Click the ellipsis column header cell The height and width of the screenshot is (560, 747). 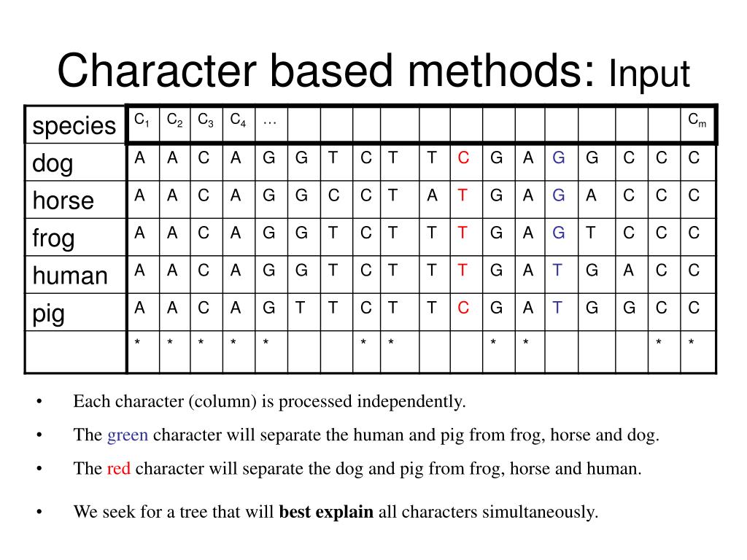[271, 124]
